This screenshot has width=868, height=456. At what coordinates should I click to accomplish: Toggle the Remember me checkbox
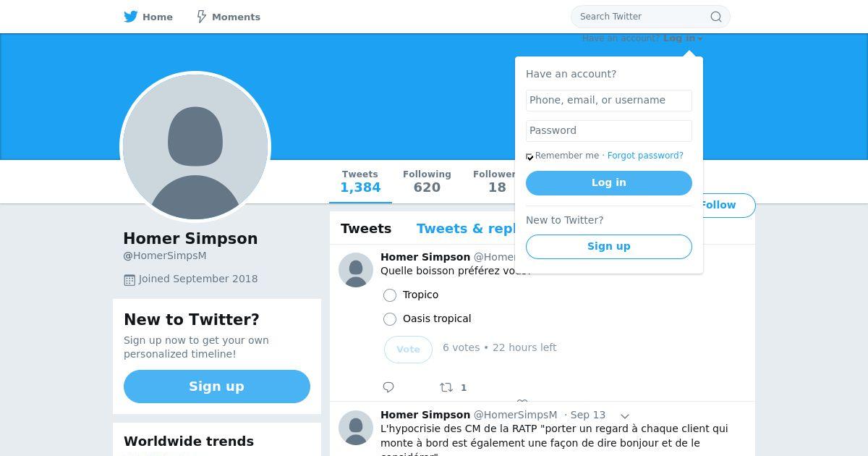pos(529,156)
